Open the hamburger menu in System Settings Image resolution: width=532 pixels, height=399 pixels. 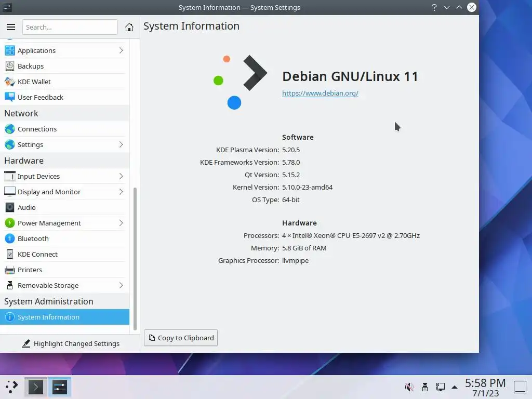pyautogui.click(x=11, y=27)
